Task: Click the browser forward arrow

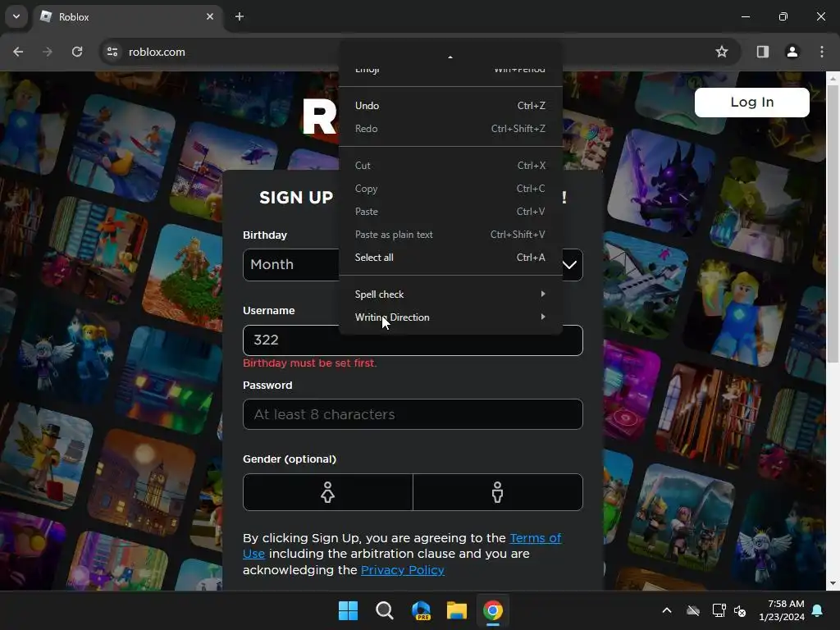Action: click(x=48, y=52)
